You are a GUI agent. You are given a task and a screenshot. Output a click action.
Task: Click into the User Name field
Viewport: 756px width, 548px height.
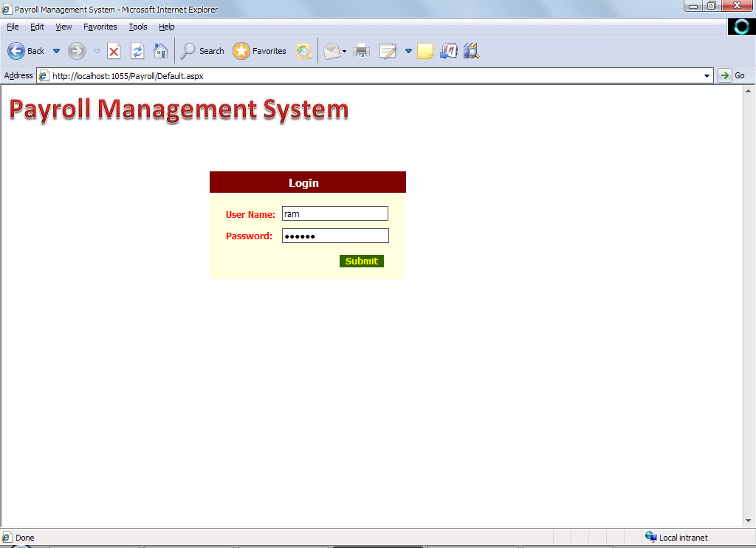click(x=334, y=213)
